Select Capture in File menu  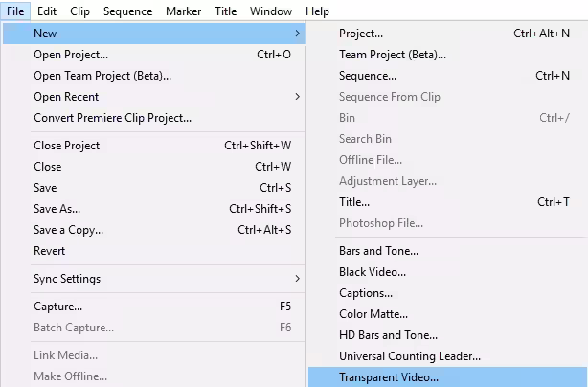(58, 307)
